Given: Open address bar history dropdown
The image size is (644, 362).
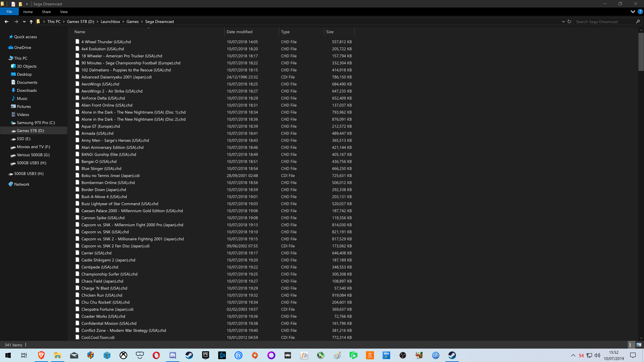Looking at the screenshot, I should [x=563, y=22].
